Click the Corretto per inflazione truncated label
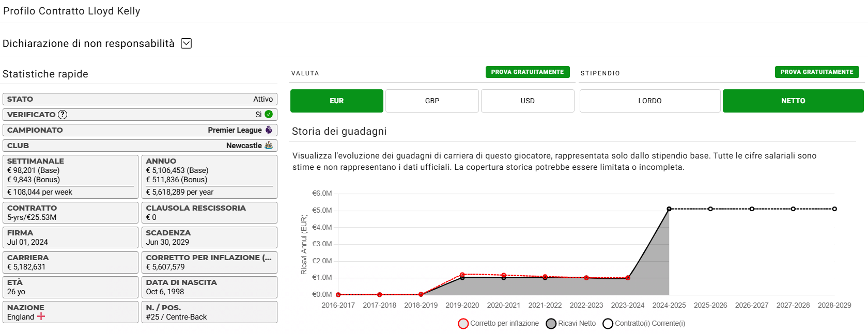Screen dimensions: 868x334 coord(209,258)
